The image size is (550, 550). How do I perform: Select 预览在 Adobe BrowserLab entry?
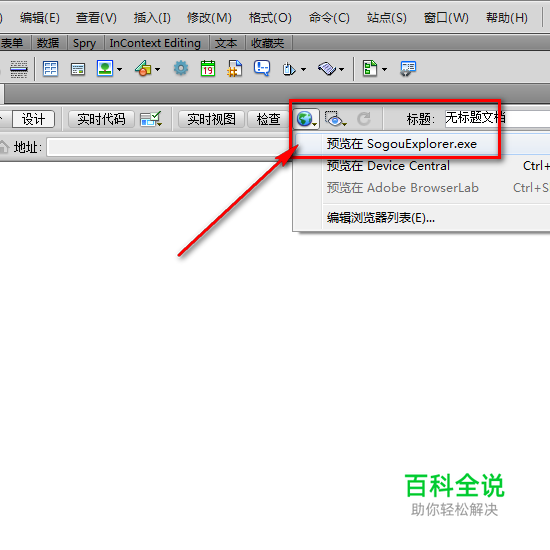pyautogui.click(x=422, y=188)
